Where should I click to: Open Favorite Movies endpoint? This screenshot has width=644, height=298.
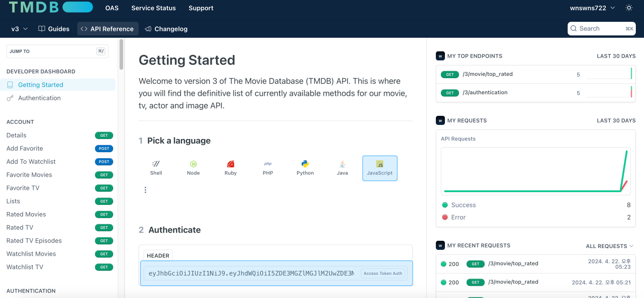tap(59, 175)
